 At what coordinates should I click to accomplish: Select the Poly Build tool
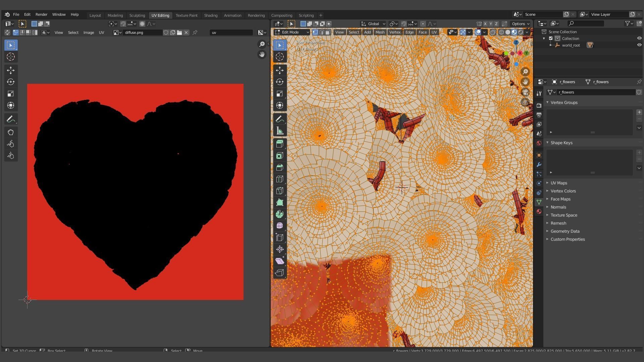(280, 202)
